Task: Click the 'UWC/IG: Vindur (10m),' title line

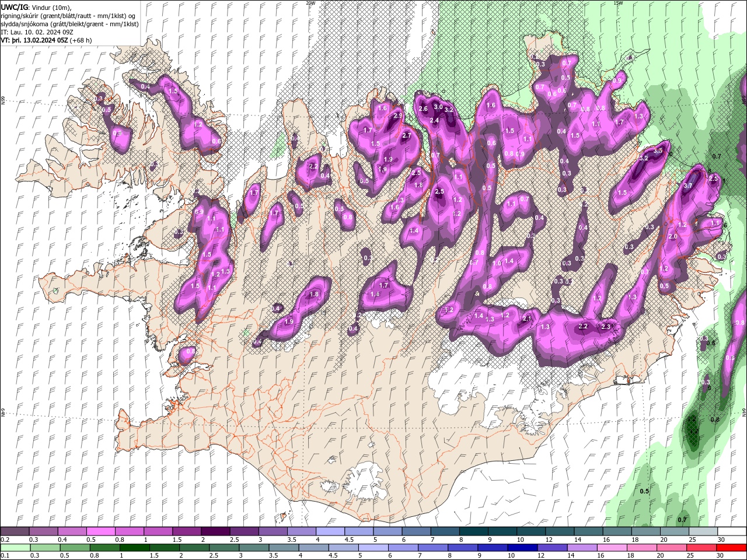Action: coord(36,7)
